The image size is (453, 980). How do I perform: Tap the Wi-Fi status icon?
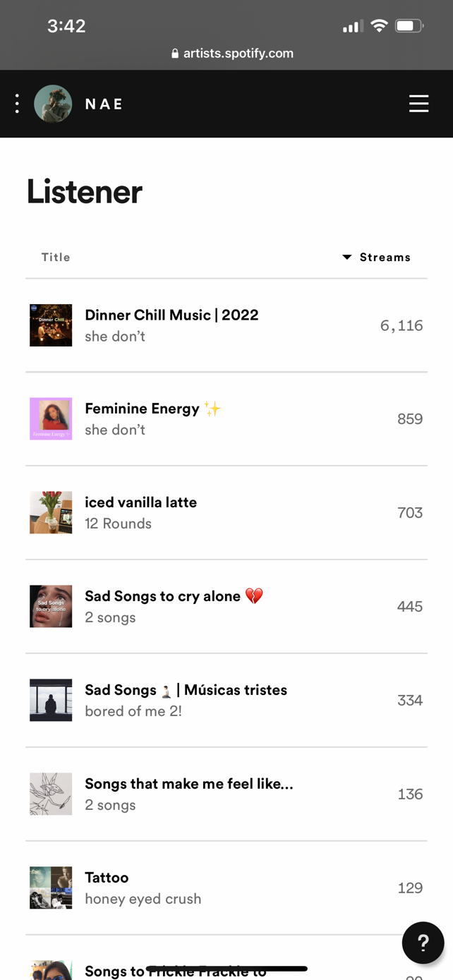click(379, 26)
